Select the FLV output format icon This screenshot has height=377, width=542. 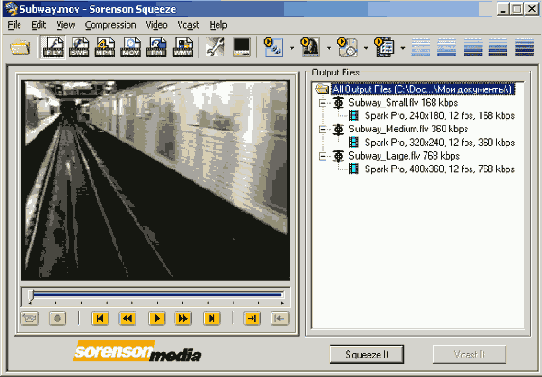pos(53,47)
